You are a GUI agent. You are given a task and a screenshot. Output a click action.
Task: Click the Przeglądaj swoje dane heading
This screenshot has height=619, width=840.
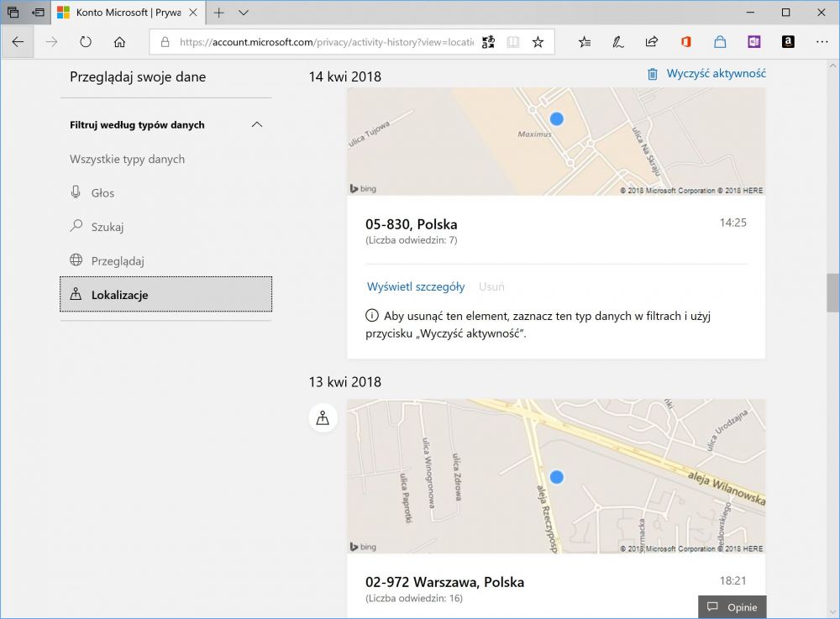pyautogui.click(x=138, y=76)
